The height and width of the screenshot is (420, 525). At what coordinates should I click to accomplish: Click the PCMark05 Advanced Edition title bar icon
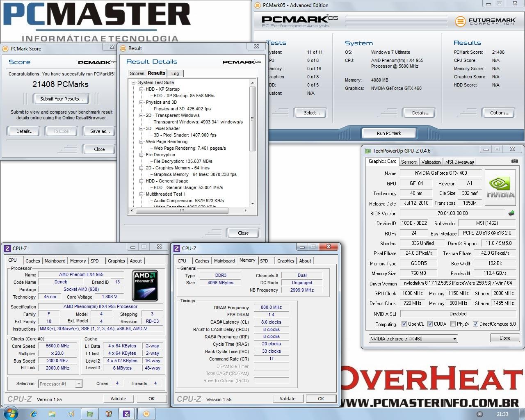(x=258, y=5)
